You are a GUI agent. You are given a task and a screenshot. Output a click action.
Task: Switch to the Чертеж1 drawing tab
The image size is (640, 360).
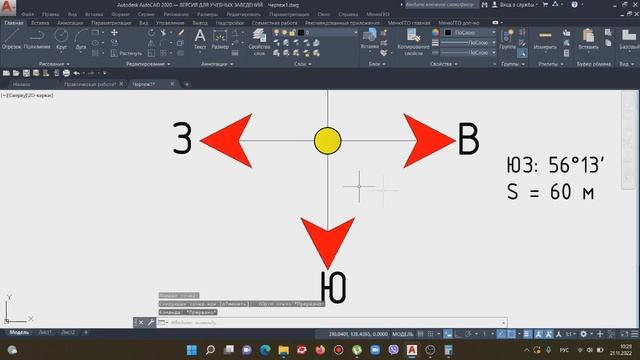click(x=144, y=84)
